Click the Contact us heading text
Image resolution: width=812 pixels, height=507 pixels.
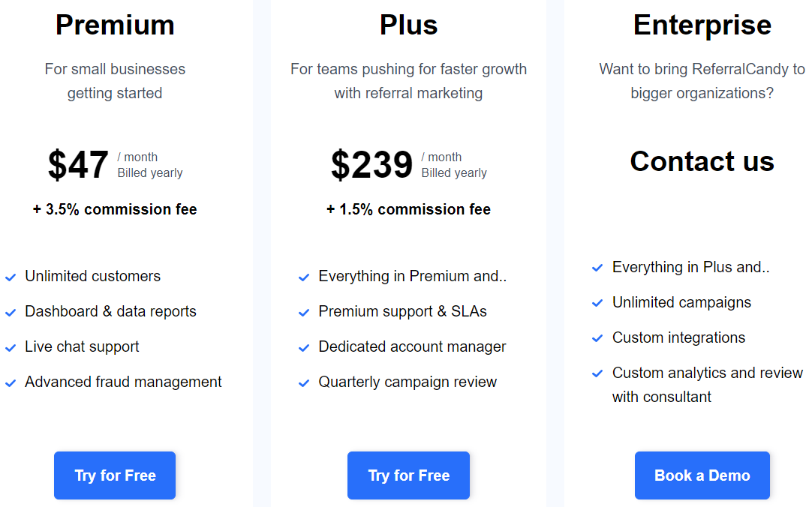point(702,161)
